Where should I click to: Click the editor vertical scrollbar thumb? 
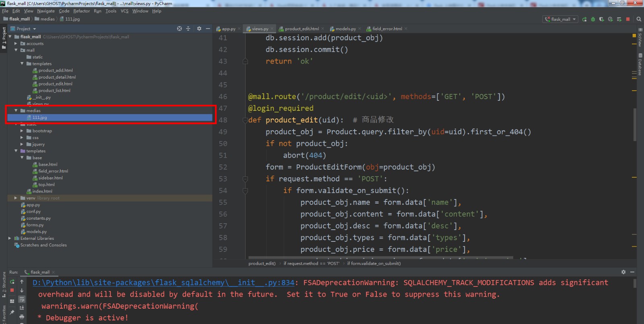point(635,124)
